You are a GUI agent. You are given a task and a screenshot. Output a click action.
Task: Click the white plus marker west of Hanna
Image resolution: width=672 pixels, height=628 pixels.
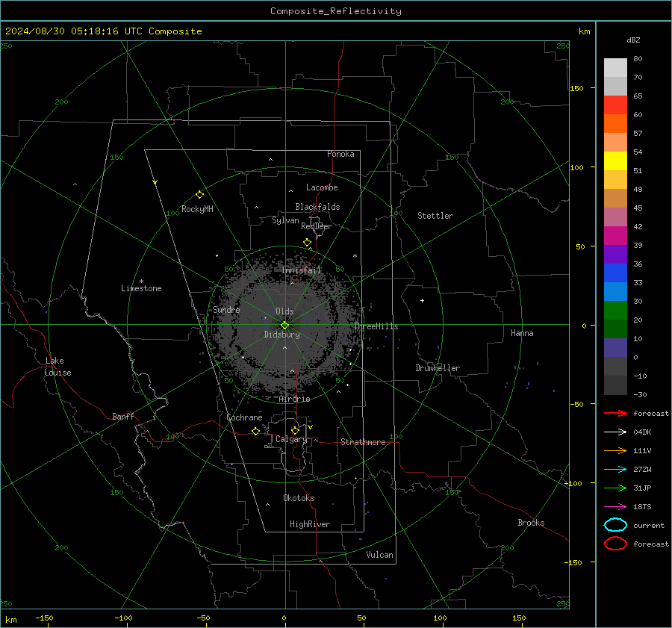point(422,300)
